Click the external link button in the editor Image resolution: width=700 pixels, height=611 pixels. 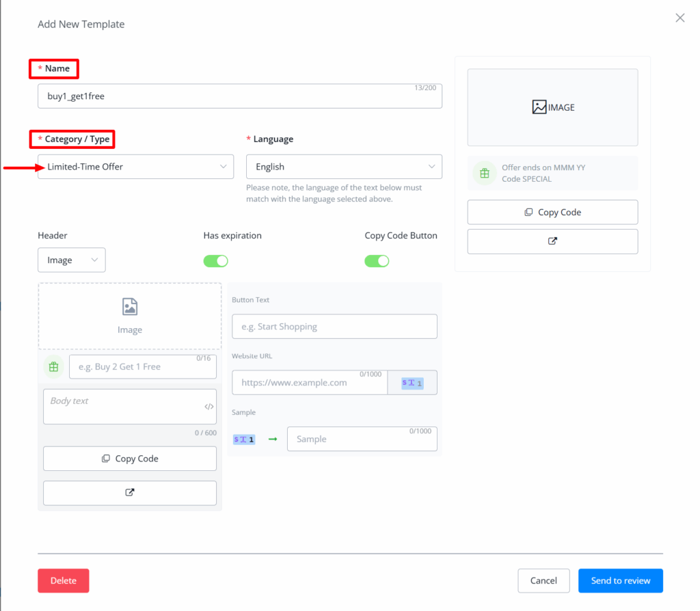130,493
